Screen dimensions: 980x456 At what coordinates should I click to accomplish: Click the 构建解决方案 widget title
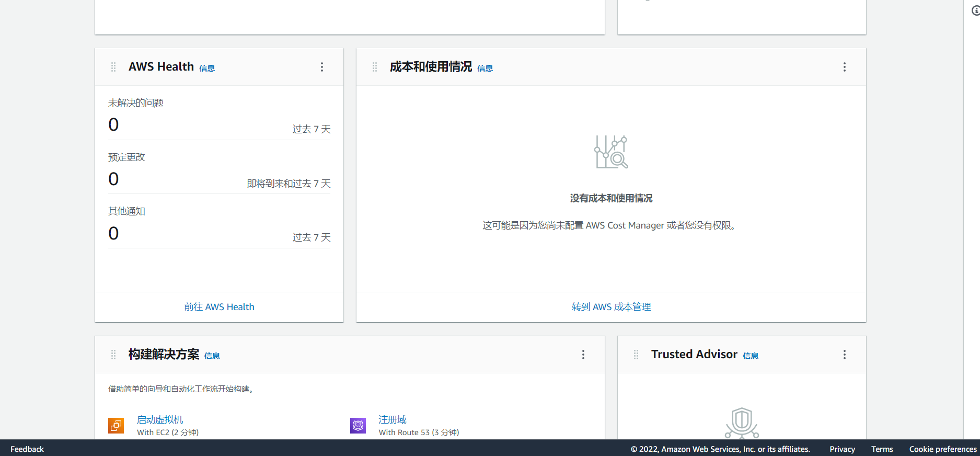click(164, 355)
